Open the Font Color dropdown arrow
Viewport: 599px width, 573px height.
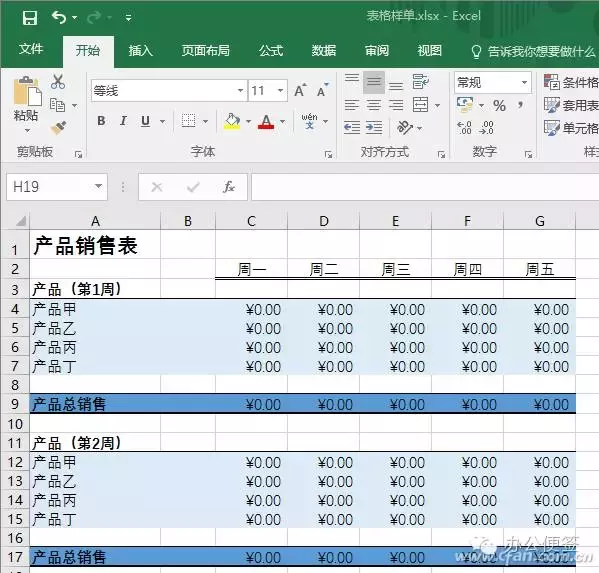coord(283,121)
